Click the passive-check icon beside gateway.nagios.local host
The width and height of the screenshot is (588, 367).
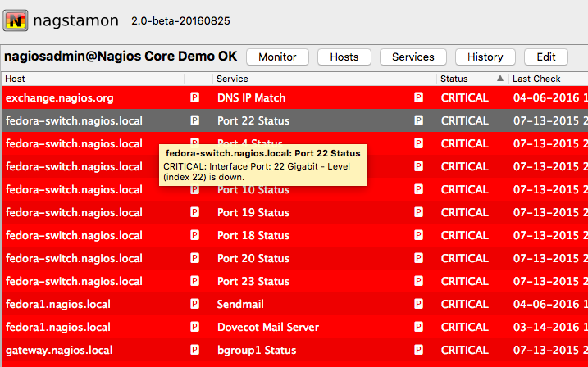(x=195, y=350)
